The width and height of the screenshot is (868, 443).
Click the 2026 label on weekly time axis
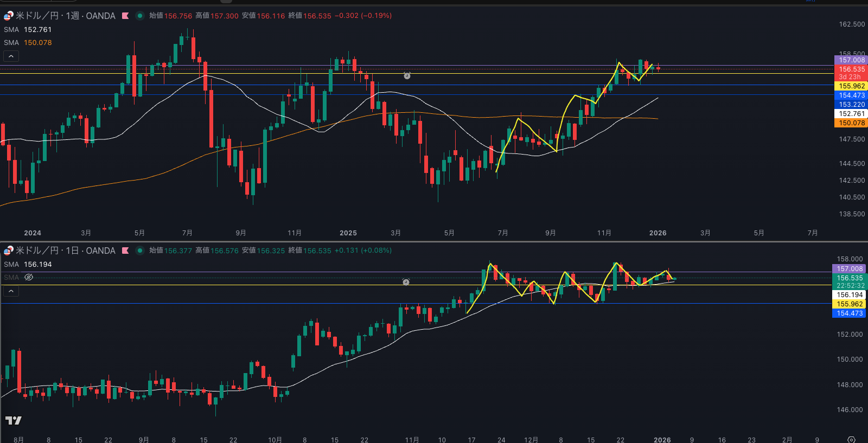[x=658, y=233]
